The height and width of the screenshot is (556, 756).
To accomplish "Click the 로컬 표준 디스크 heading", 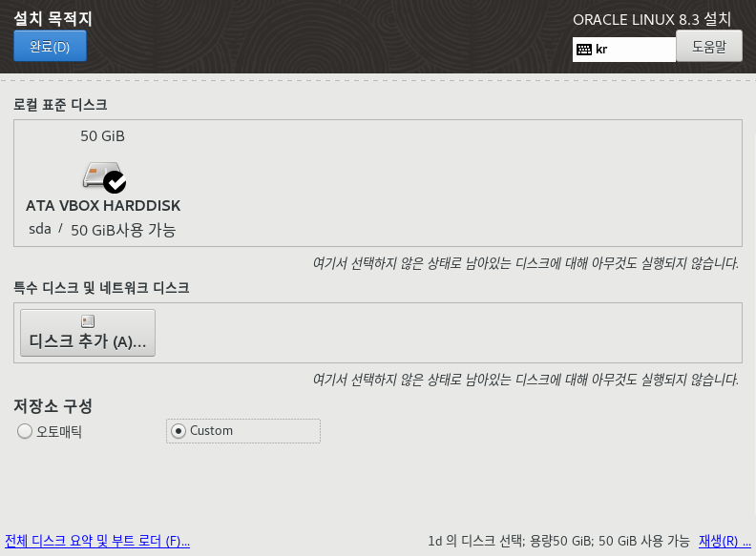I will [60, 105].
